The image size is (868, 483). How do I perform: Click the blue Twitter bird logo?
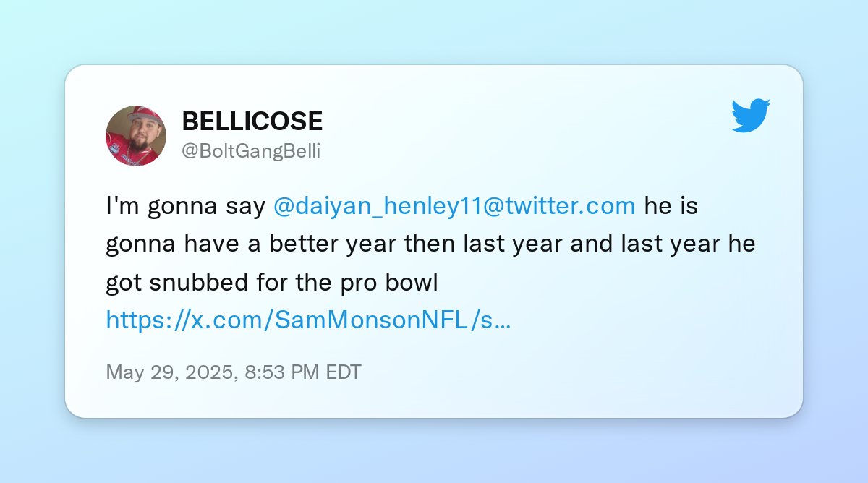(751, 116)
